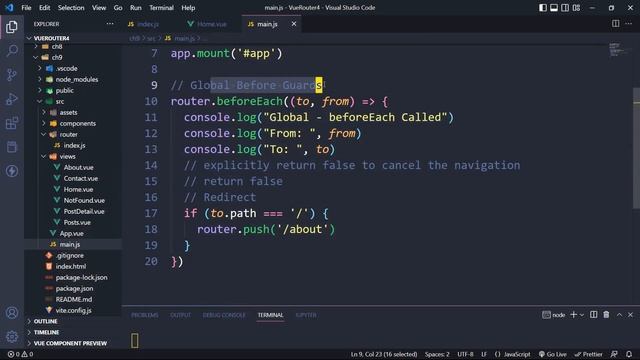Viewport: 640px width, 360px height.
Task: Open the Explorer view in activity bar
Action: 12,27
